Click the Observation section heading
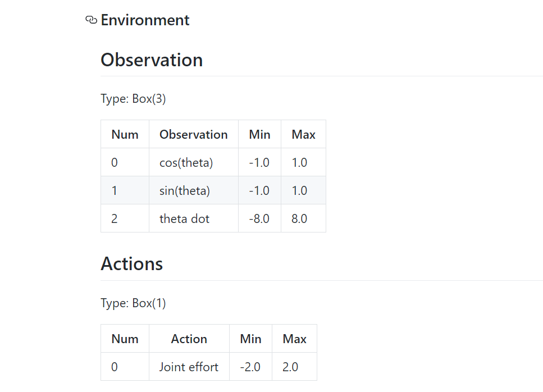This screenshot has width=543, height=392. point(152,60)
